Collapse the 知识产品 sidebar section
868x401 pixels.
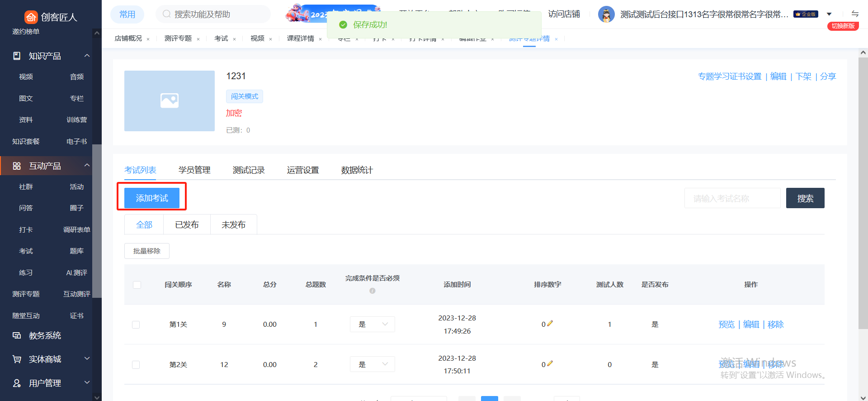tap(87, 56)
